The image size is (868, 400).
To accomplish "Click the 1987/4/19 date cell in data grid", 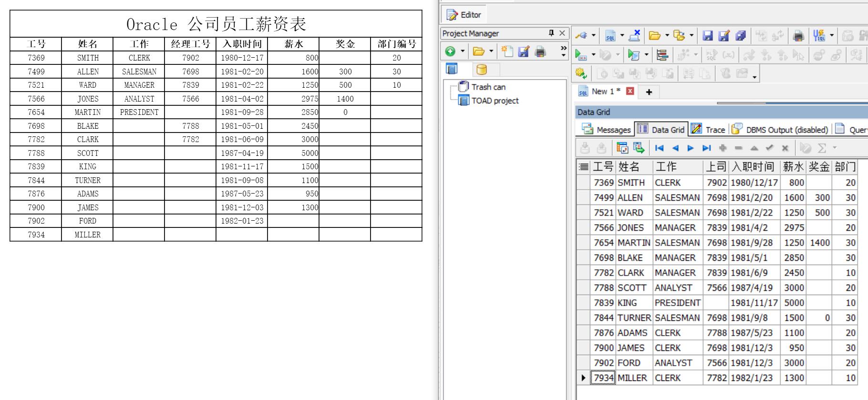I will (754, 288).
